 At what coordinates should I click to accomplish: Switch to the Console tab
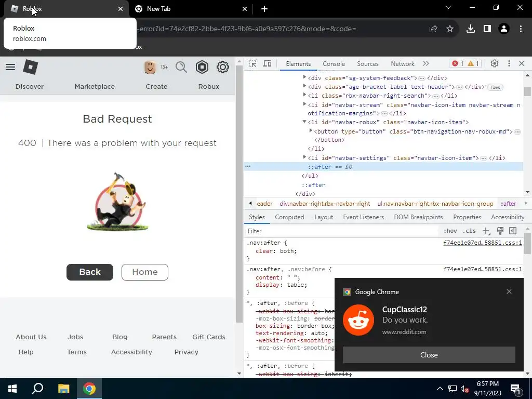pyautogui.click(x=334, y=64)
